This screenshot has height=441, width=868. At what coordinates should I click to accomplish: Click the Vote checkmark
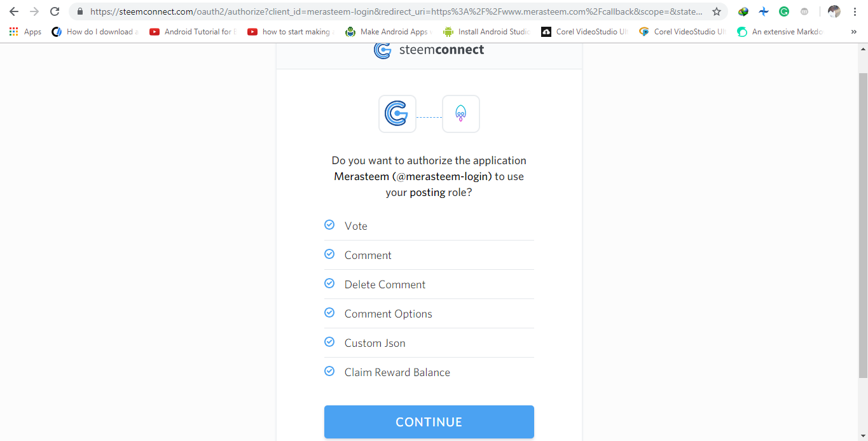coord(329,225)
